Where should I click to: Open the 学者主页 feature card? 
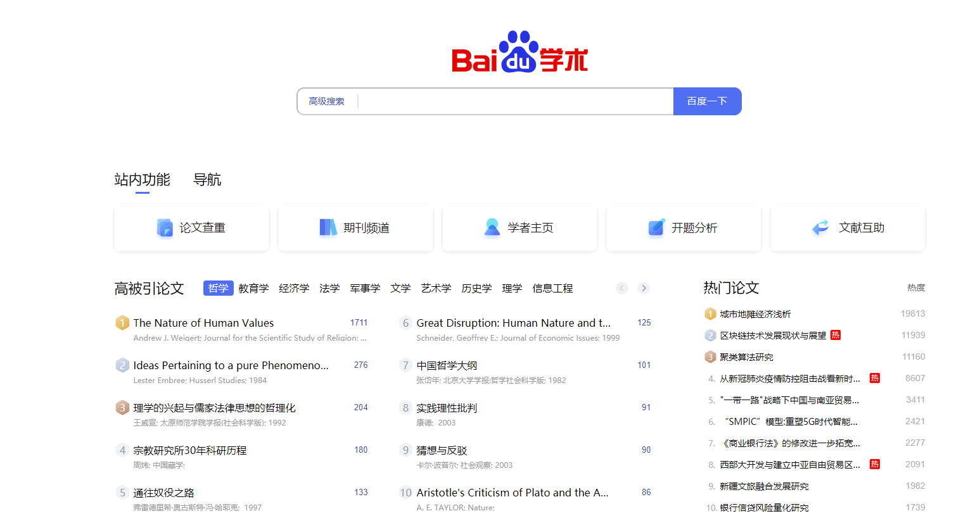point(519,228)
